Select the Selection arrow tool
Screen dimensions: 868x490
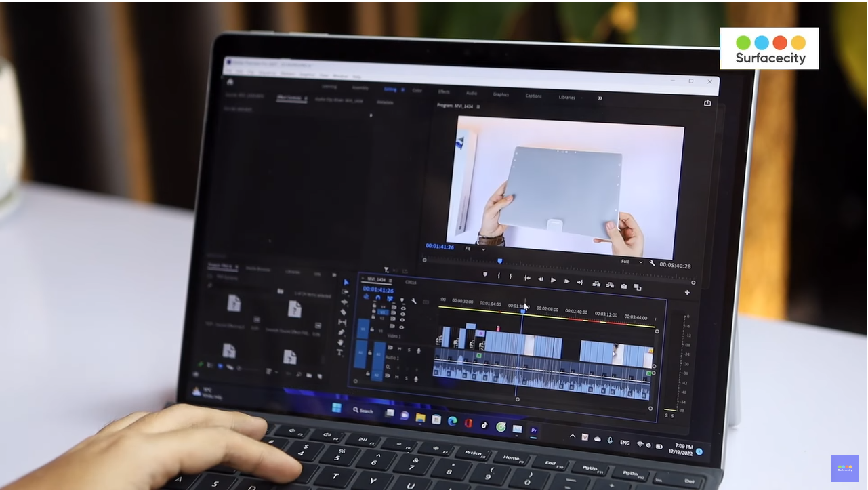point(346,283)
